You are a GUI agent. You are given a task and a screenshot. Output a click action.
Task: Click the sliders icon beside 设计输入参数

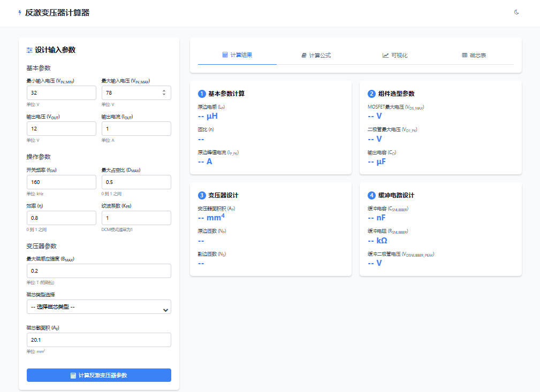(29, 50)
